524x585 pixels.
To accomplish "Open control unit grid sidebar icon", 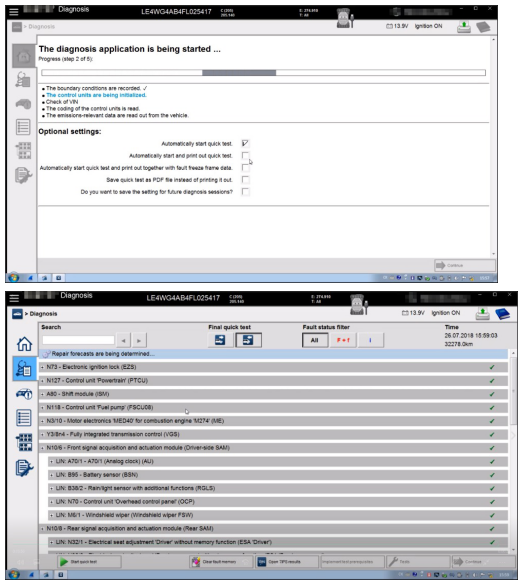I will [x=24, y=442].
